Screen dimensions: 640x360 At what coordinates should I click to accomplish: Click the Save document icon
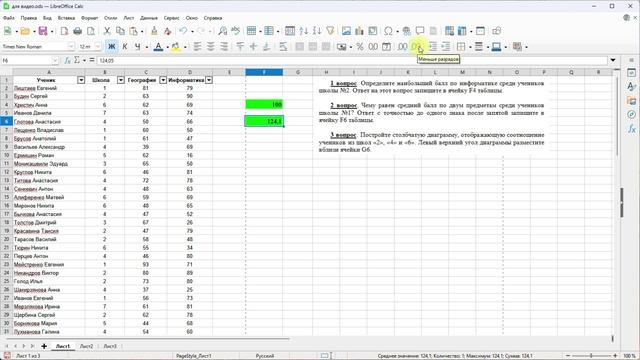(x=42, y=31)
